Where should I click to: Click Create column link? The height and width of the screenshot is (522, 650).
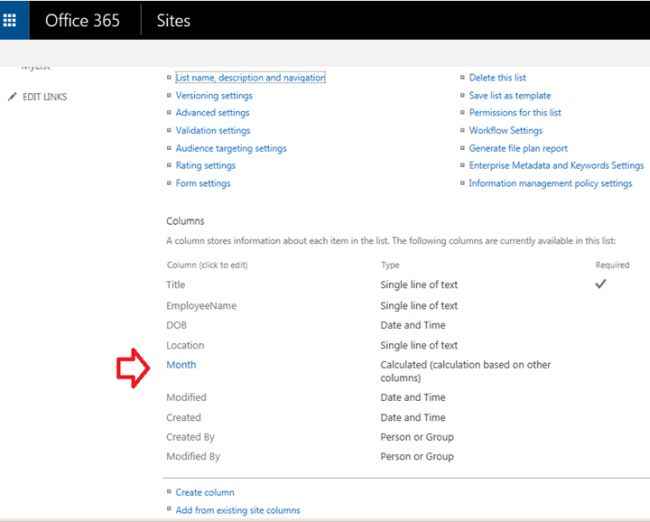click(x=205, y=493)
